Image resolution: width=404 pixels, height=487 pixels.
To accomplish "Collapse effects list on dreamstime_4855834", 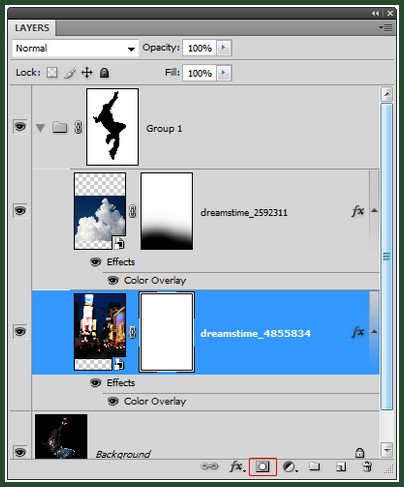I will [x=374, y=331].
